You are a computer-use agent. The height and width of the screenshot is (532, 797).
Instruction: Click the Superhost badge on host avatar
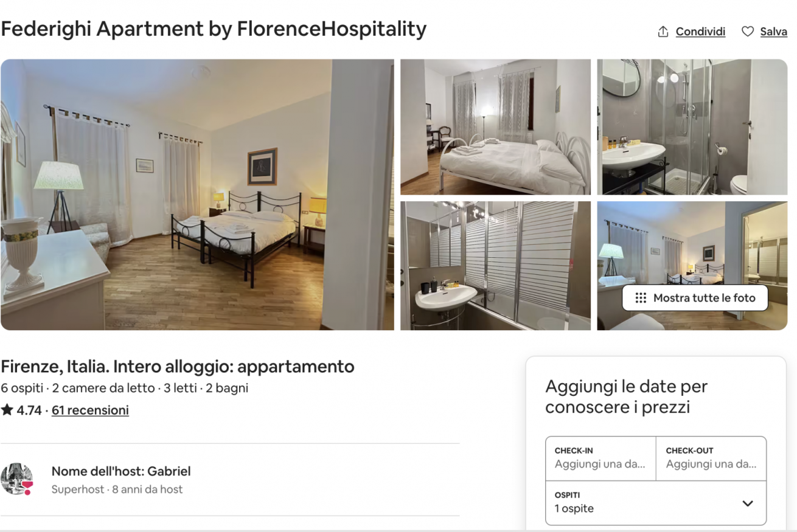point(26,486)
